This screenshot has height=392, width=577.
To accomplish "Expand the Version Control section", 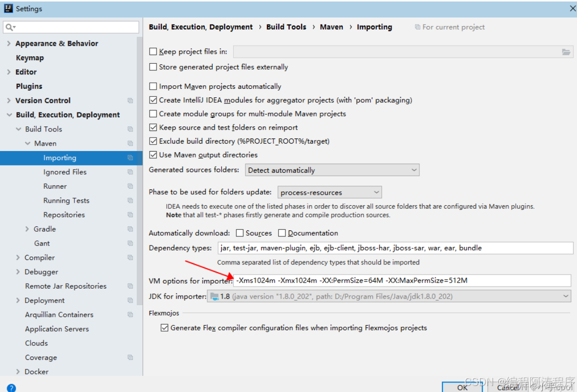I will pyautogui.click(x=9, y=100).
